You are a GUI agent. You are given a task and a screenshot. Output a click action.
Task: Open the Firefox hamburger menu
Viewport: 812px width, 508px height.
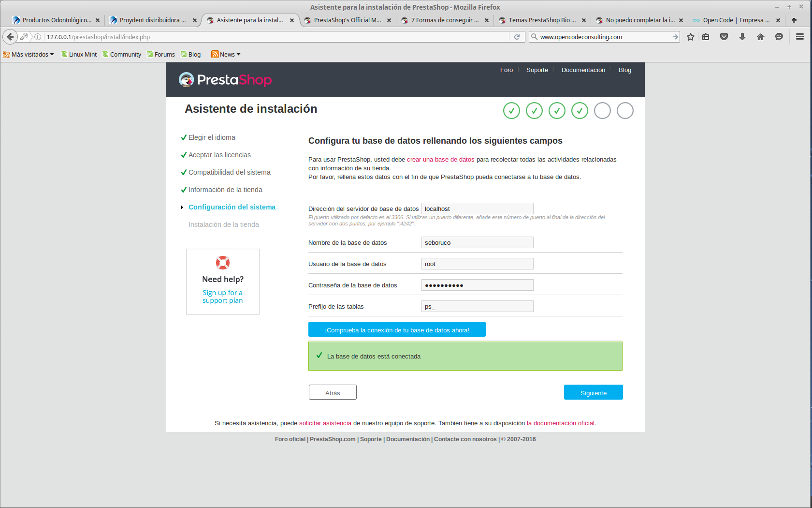800,37
